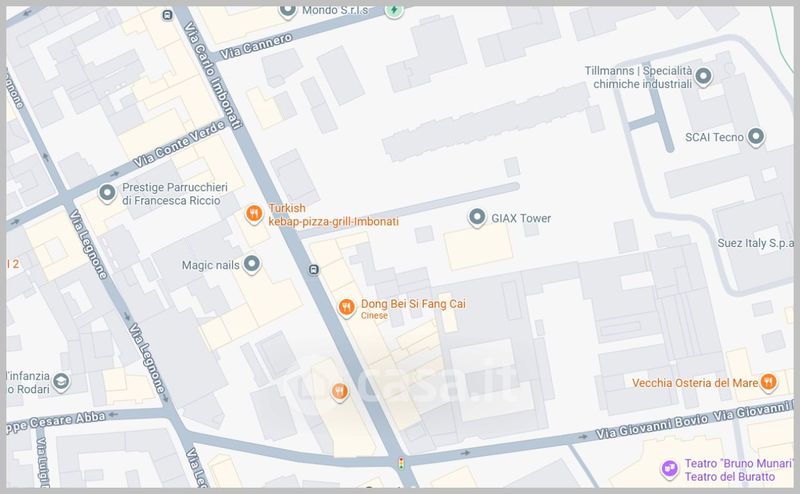Click the Suez Italy S.p.a label

(x=756, y=243)
